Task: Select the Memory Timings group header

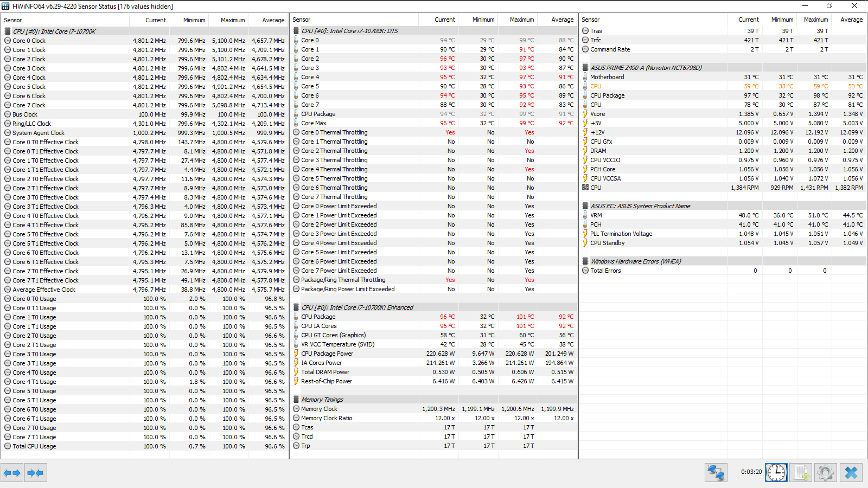Action: coord(434,400)
